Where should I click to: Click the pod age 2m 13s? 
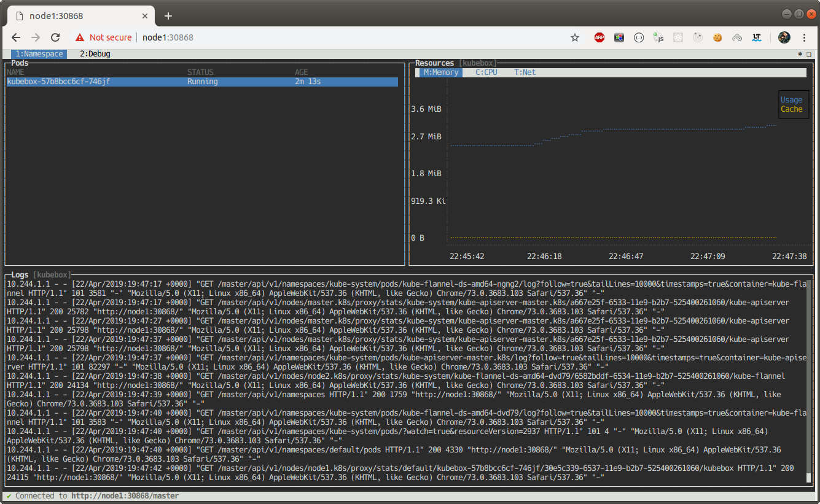tap(308, 82)
